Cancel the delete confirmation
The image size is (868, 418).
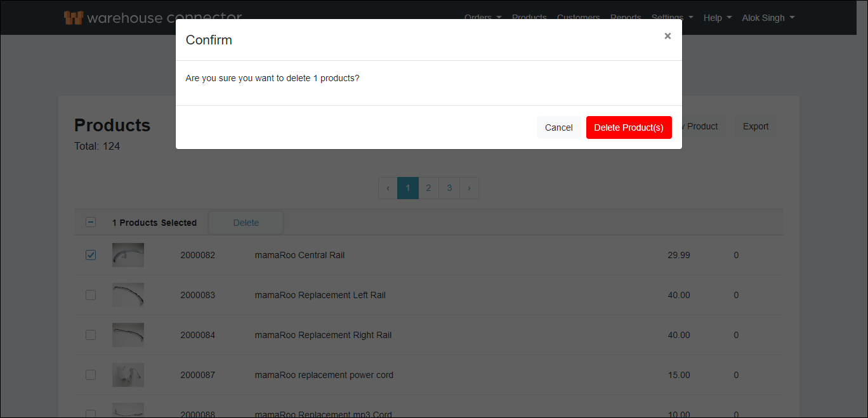[x=558, y=127]
